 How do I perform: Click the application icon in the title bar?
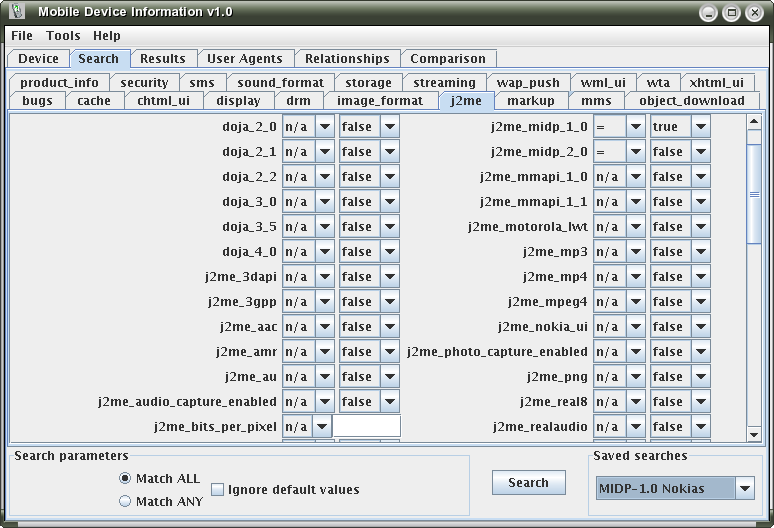coord(15,12)
